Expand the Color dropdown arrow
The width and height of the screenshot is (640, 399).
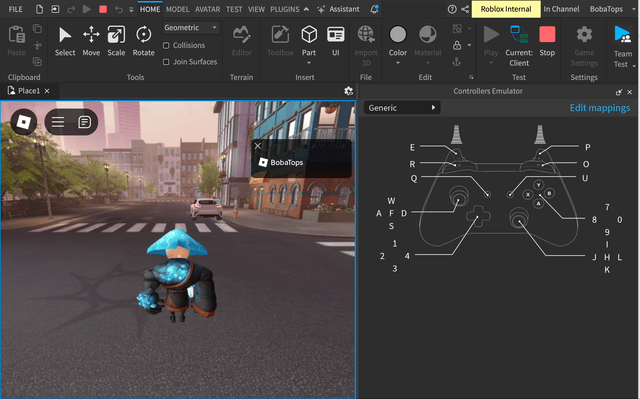click(398, 63)
